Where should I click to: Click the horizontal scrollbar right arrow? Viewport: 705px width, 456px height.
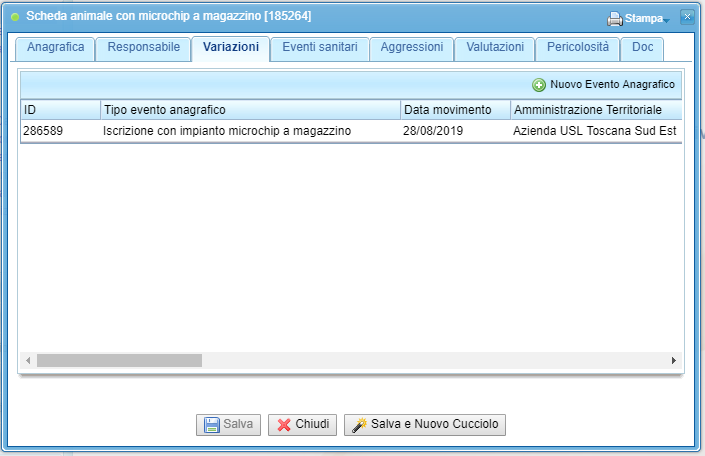tap(674, 360)
